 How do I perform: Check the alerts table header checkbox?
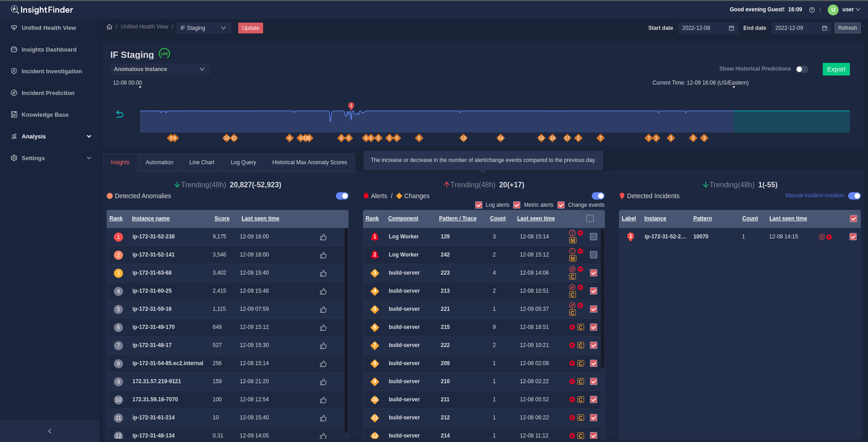click(590, 219)
